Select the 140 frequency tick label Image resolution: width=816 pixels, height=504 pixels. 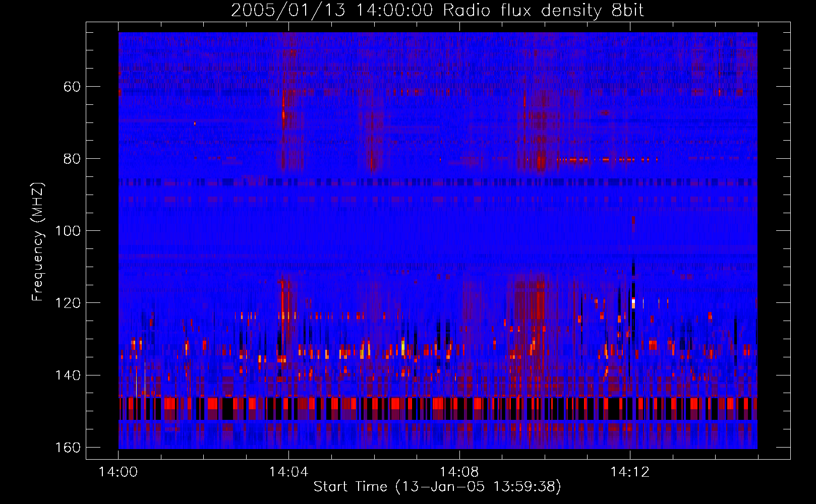coord(68,375)
